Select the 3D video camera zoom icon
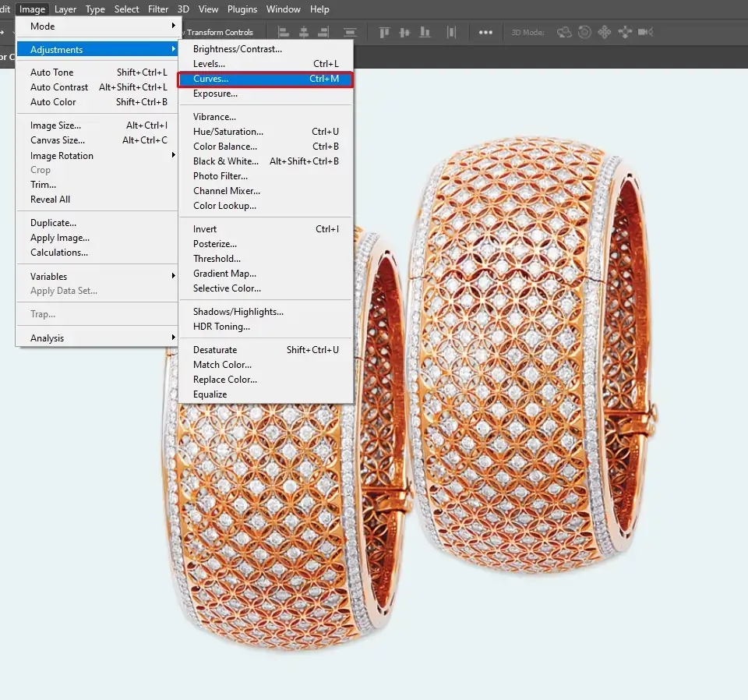 (x=644, y=32)
